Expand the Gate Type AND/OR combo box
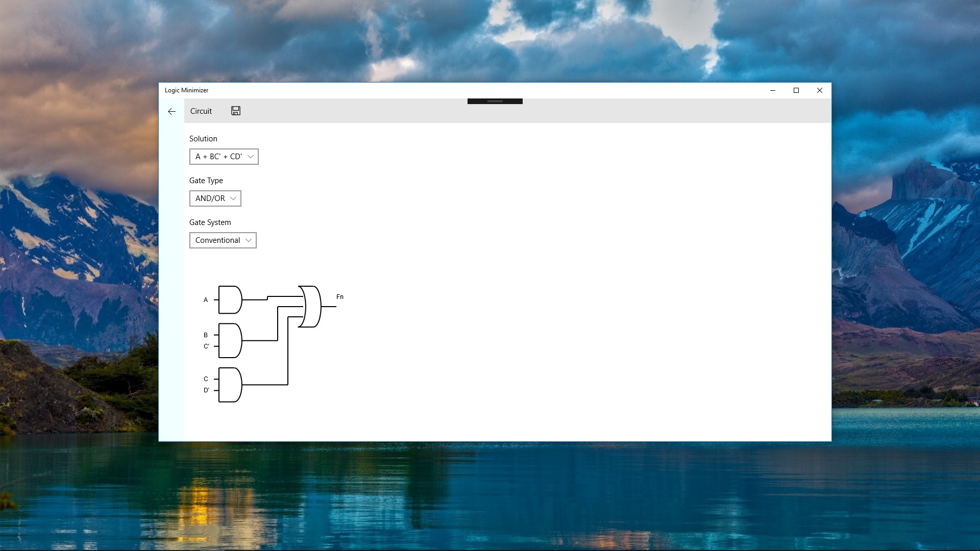The image size is (980, 551). 215,198
